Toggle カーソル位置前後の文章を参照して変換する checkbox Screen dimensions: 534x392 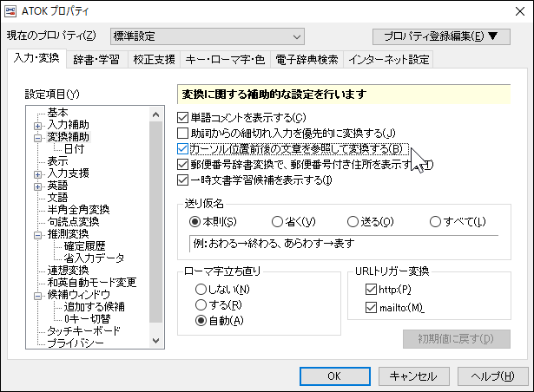coord(182,148)
